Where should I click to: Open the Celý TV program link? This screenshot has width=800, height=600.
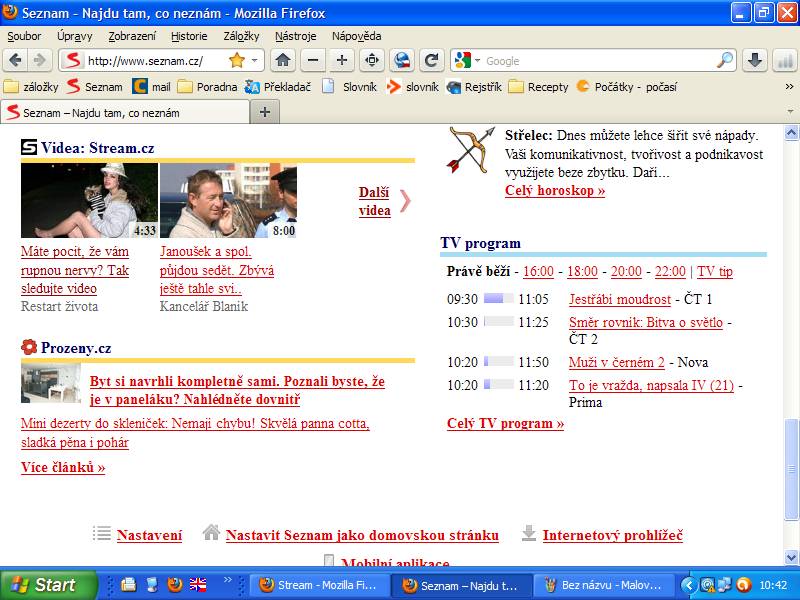coord(505,423)
